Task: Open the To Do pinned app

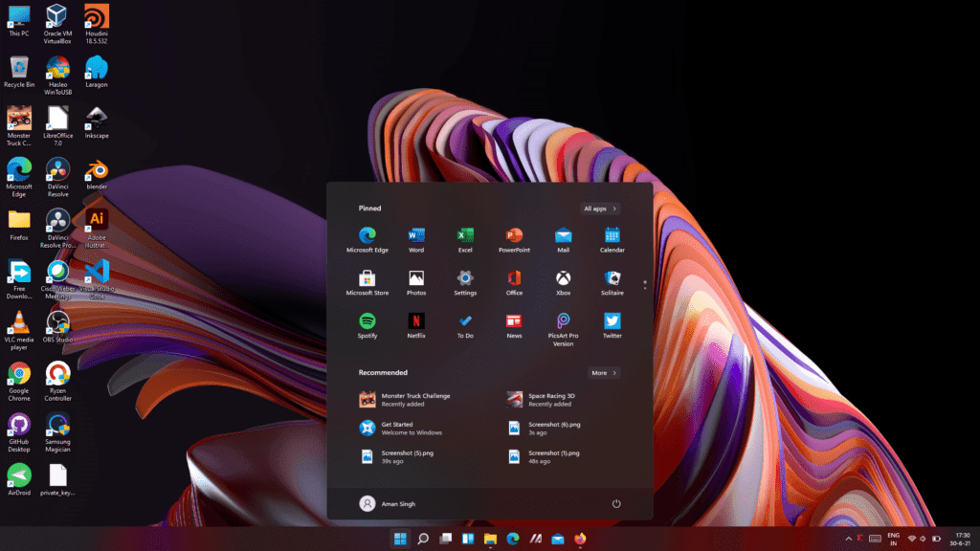Action: [x=465, y=326]
